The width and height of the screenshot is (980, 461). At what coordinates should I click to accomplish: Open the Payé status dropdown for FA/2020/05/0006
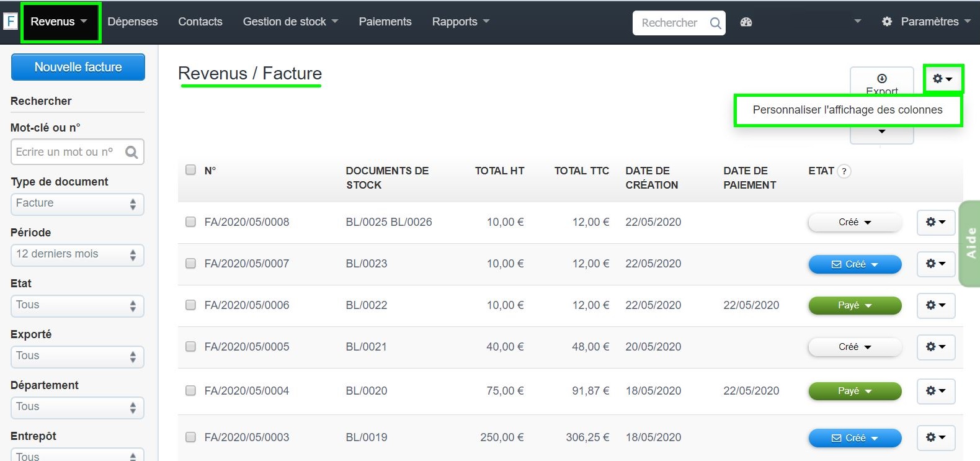pyautogui.click(x=855, y=305)
